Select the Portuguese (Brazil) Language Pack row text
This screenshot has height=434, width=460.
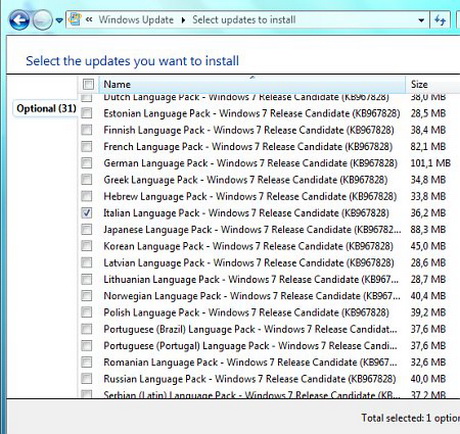(250, 329)
